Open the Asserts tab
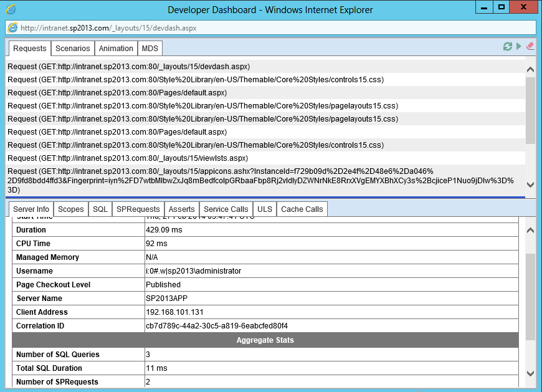Viewport: 542px width, 392px height. tap(181, 209)
